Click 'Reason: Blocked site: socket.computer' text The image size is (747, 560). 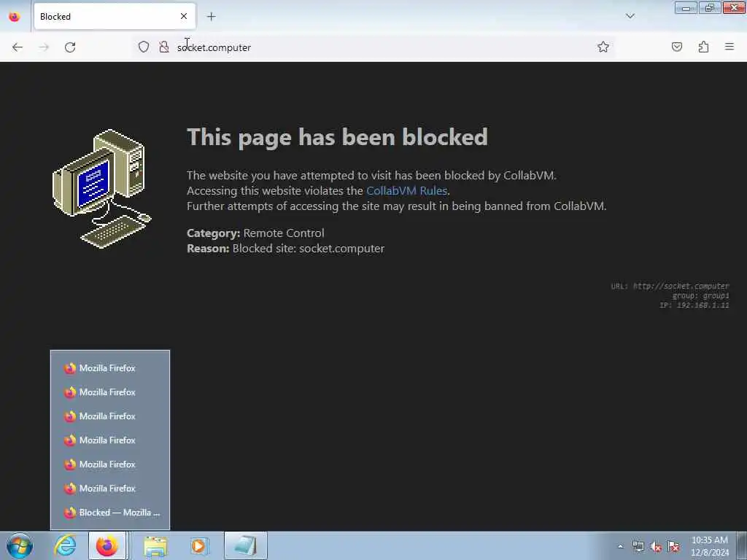[285, 249]
